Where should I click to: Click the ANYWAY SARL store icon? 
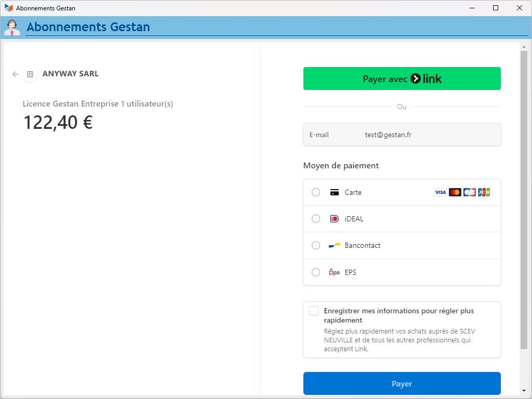point(30,74)
